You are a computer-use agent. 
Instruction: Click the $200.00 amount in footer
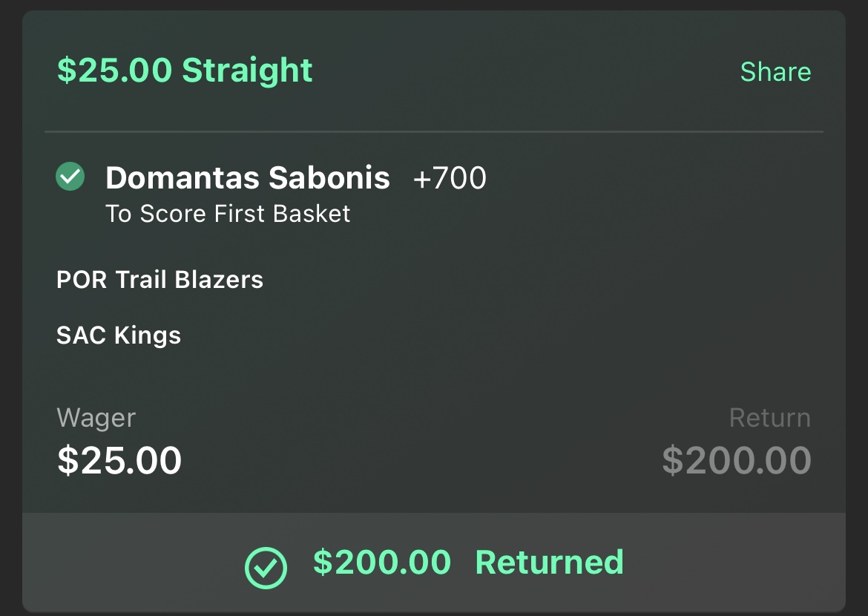click(382, 563)
